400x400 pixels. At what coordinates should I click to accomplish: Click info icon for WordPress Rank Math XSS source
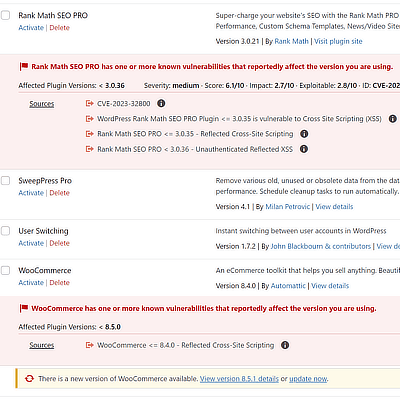point(393,119)
